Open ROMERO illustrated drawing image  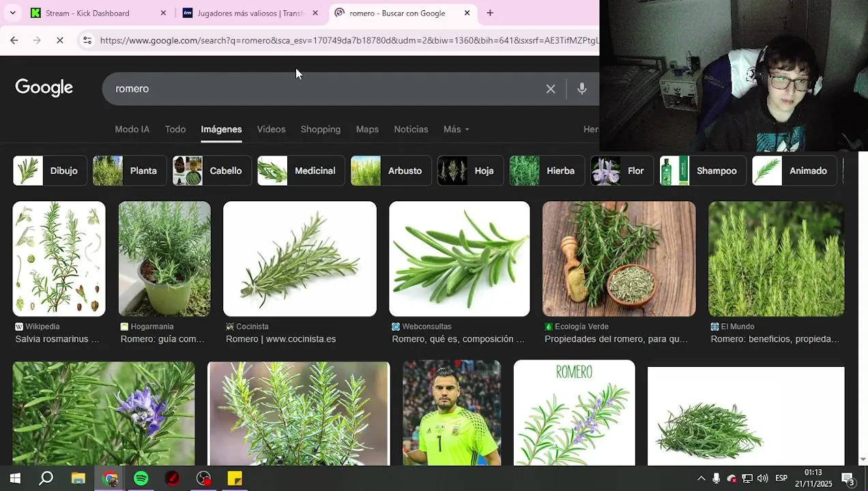(x=575, y=413)
